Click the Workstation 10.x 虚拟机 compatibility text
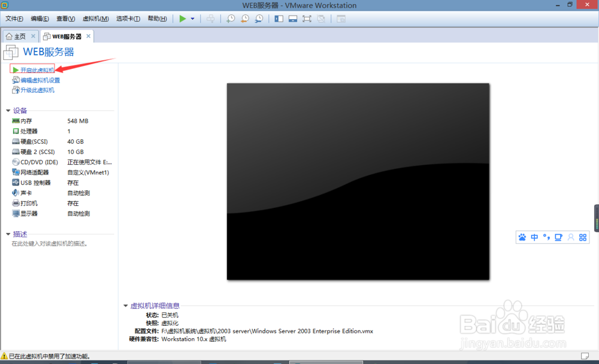 pos(193,339)
